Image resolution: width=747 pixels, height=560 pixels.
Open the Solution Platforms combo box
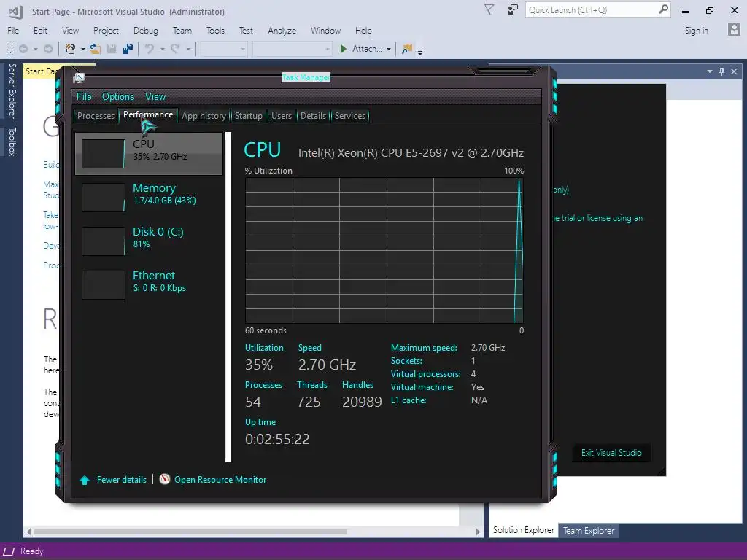coord(292,49)
